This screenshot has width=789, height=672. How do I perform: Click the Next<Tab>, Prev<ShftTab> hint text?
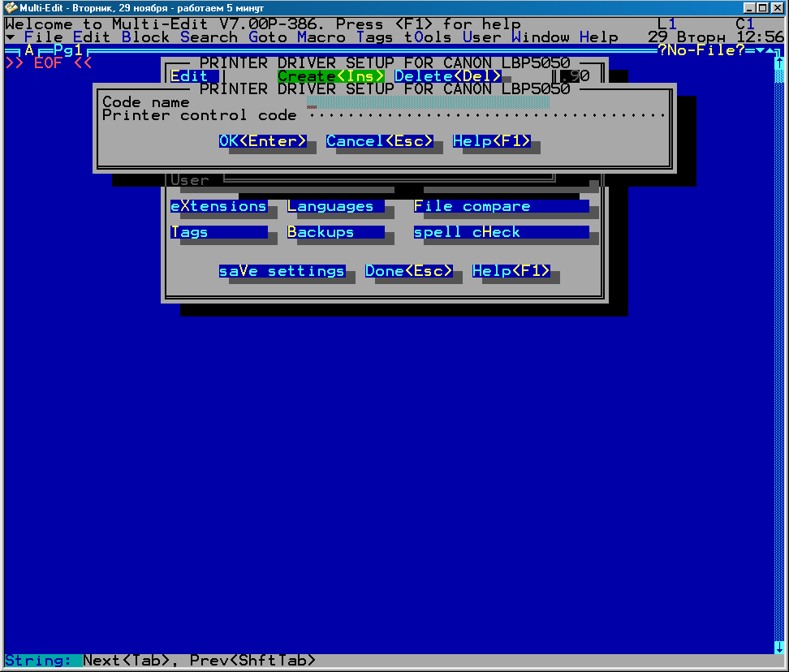point(199,660)
